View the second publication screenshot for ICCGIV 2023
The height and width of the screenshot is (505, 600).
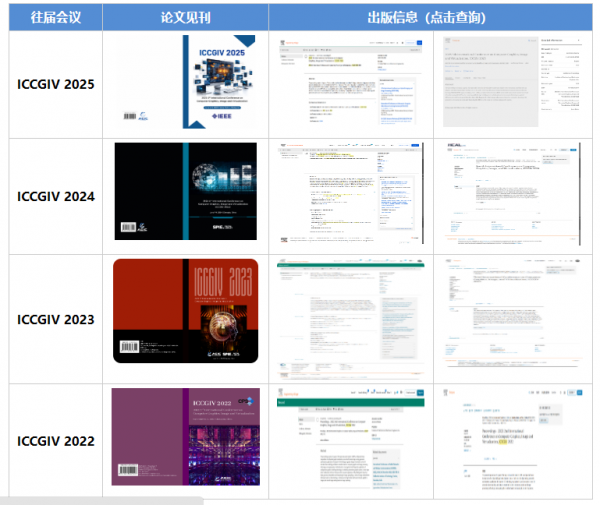coord(513,314)
